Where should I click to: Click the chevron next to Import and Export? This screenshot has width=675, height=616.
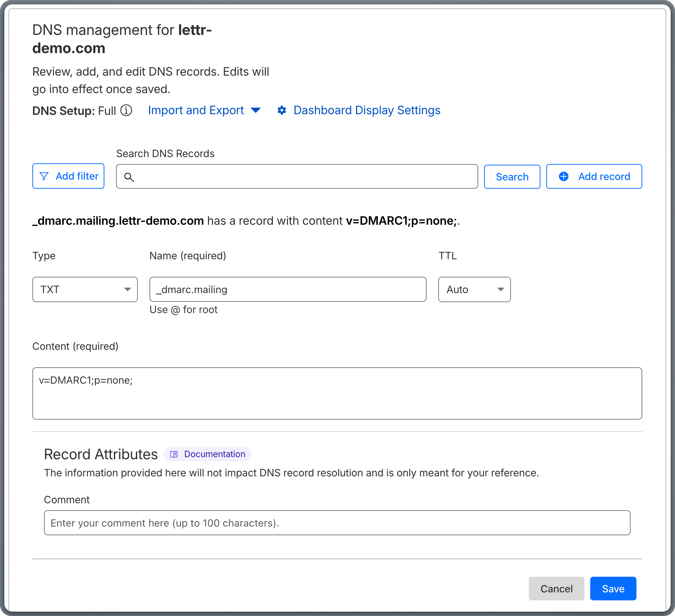click(x=256, y=111)
